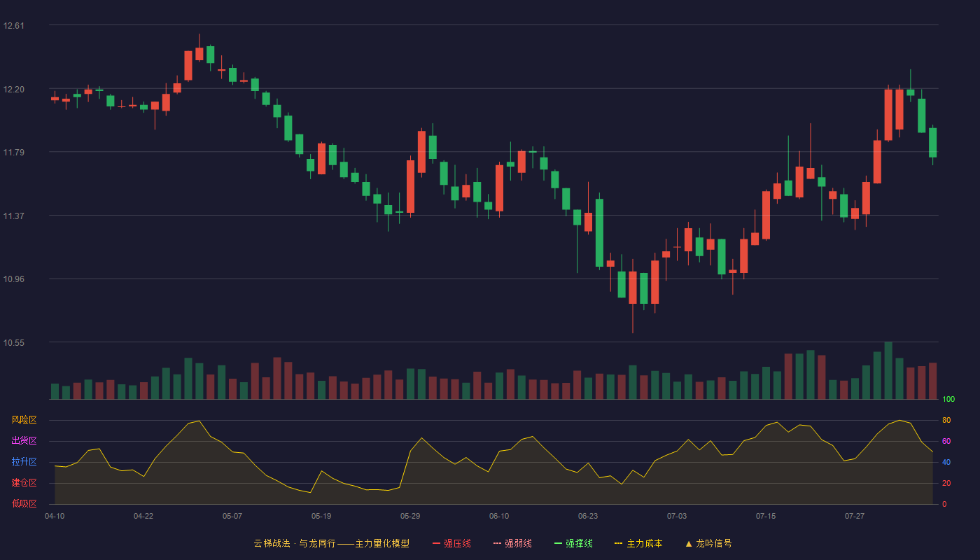This screenshot has width=980, height=560.
Task: Select the 04-22 date label
Action: [x=143, y=516]
